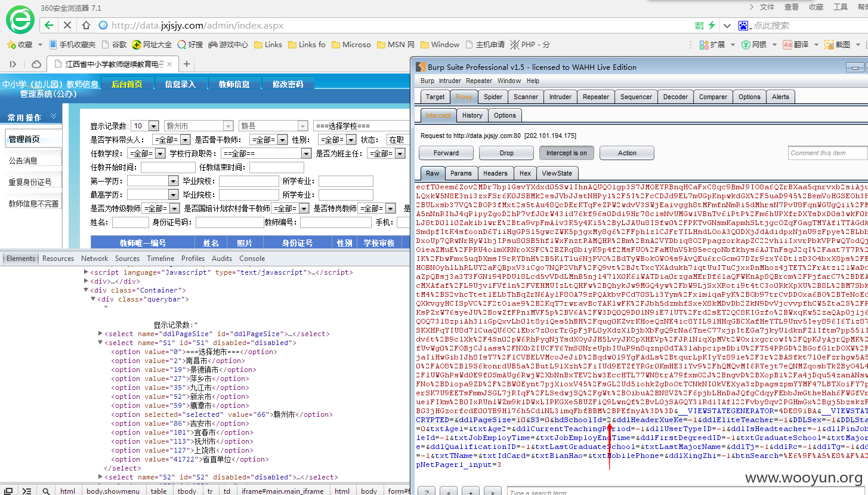Viewport: 868px width, 495px height.
Task: Switch to the Burp Spider tab
Action: point(493,97)
